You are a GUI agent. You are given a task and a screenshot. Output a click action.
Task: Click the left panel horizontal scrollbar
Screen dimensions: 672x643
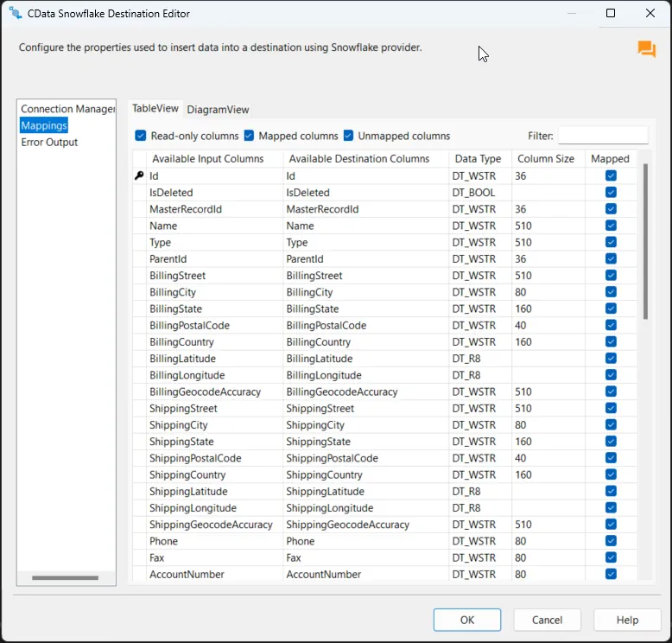click(x=66, y=578)
